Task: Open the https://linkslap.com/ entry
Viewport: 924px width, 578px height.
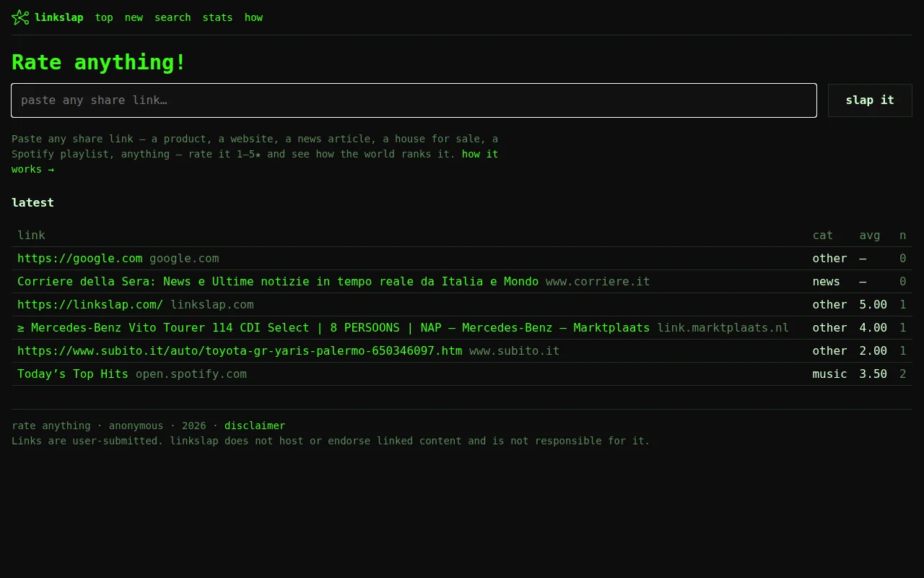Action: click(90, 305)
